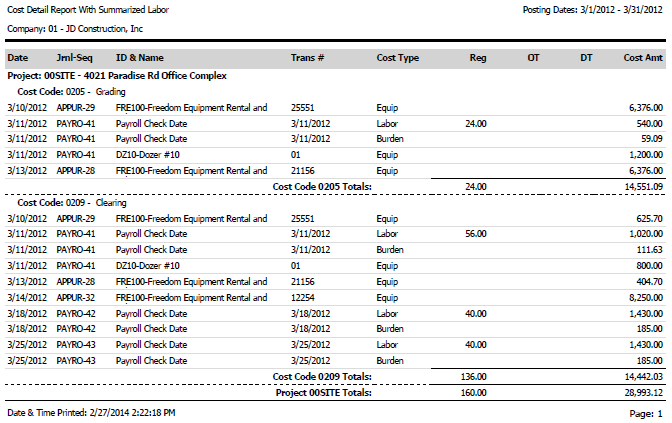
Task: Click the 3/18/2012 trans date on Burden row
Action: tap(310, 329)
